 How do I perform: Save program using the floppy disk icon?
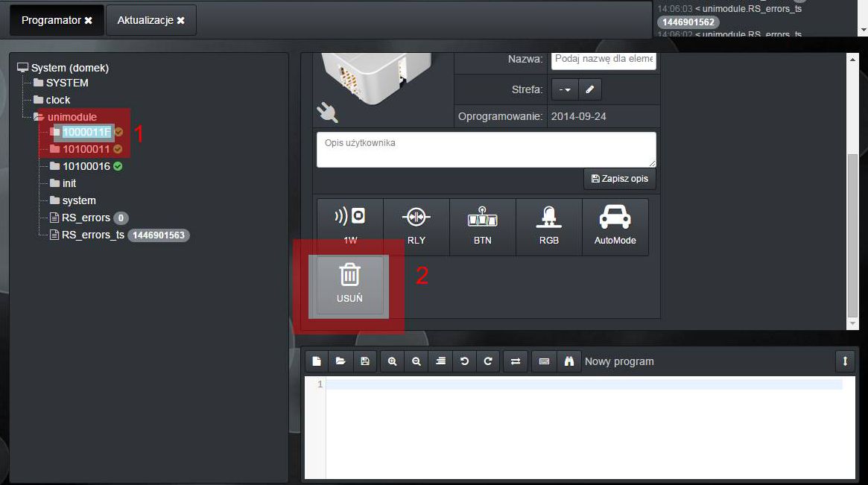click(x=364, y=361)
